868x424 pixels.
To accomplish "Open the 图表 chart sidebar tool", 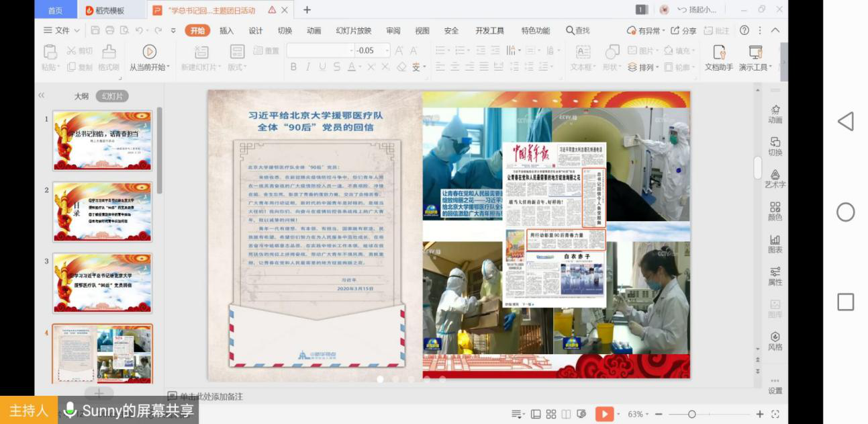I will [x=775, y=243].
